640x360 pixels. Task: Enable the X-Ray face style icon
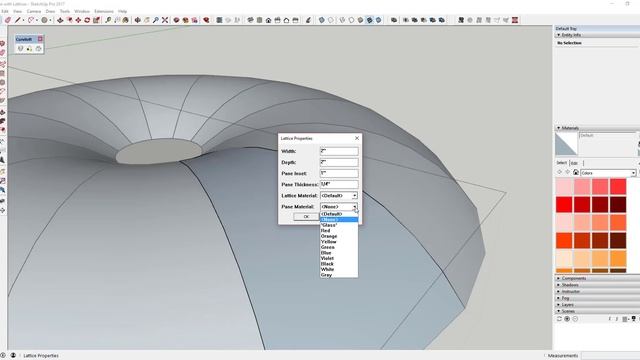[322, 20]
